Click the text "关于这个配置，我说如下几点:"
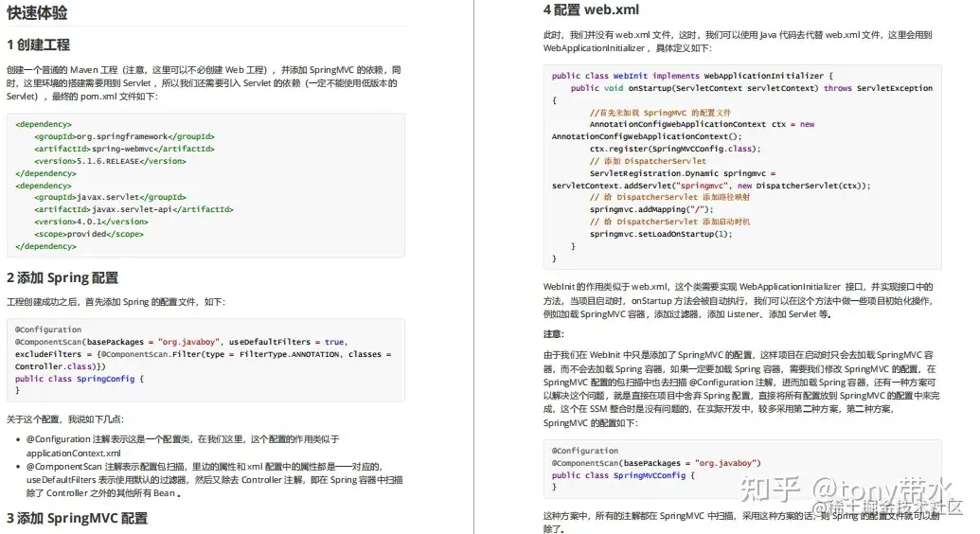The image size is (980, 534). click(x=65, y=419)
